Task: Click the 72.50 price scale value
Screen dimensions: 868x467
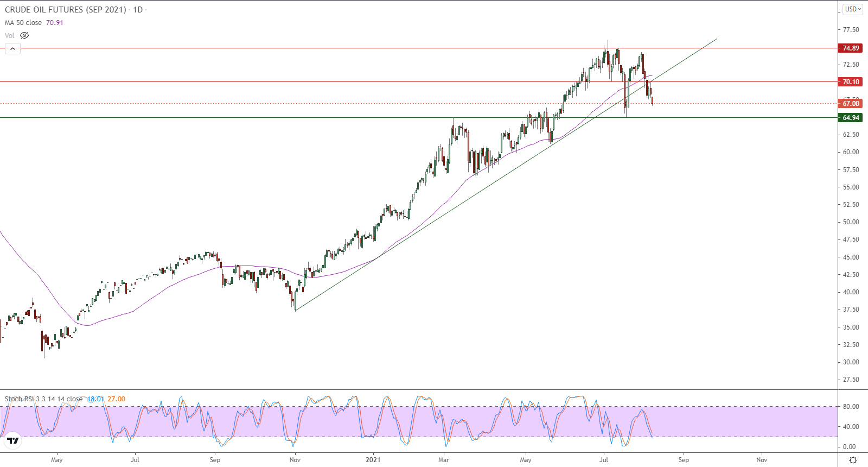Action: point(851,65)
